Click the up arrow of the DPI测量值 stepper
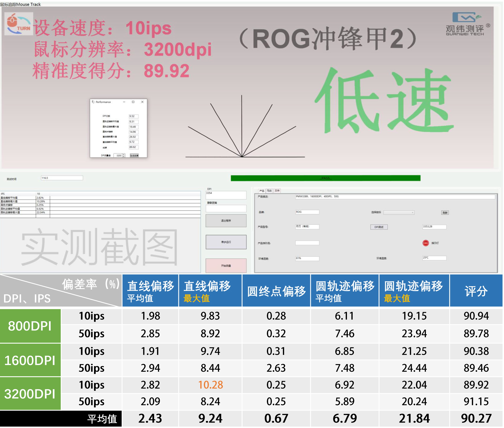The width and height of the screenshot is (504, 428). tap(124, 155)
